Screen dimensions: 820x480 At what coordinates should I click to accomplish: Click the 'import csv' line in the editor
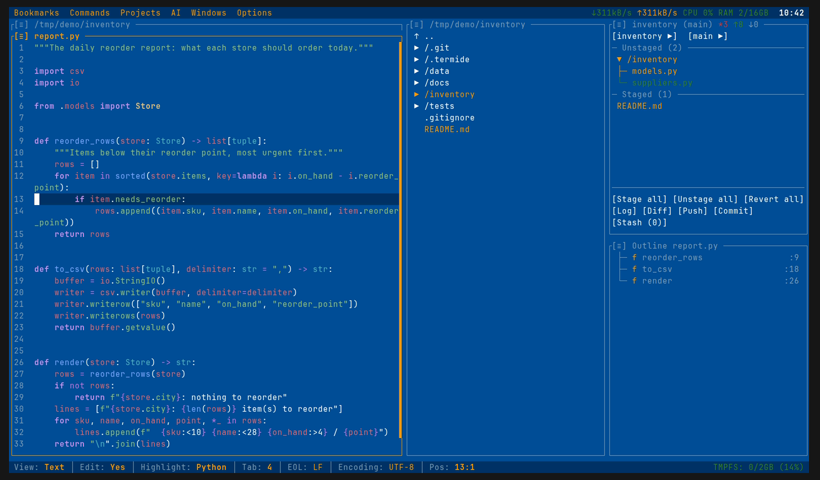pyautogui.click(x=59, y=71)
